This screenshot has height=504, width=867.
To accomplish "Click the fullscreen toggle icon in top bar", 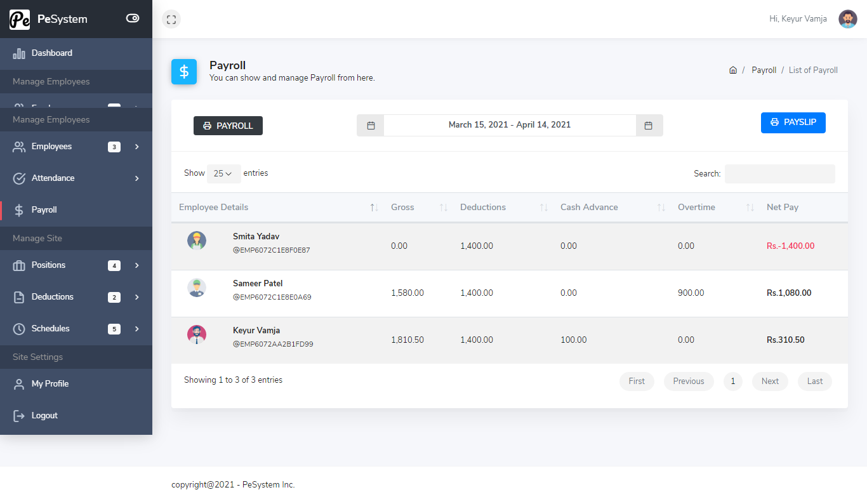I will tap(171, 19).
